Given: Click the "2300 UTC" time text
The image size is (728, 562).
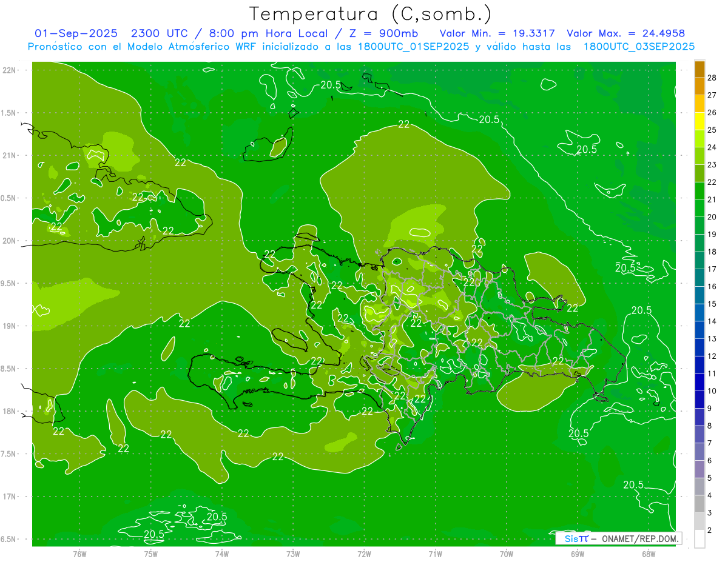Looking at the screenshot, I should (161, 34).
